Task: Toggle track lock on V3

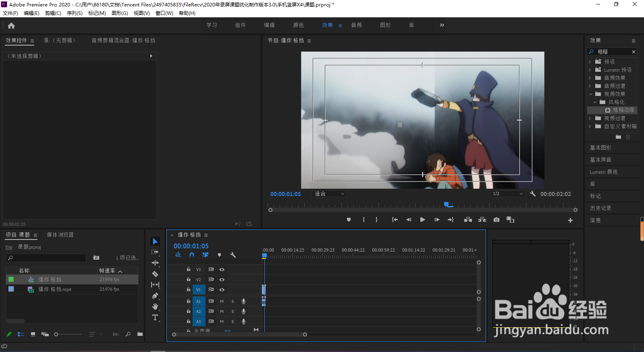Action: [188, 269]
